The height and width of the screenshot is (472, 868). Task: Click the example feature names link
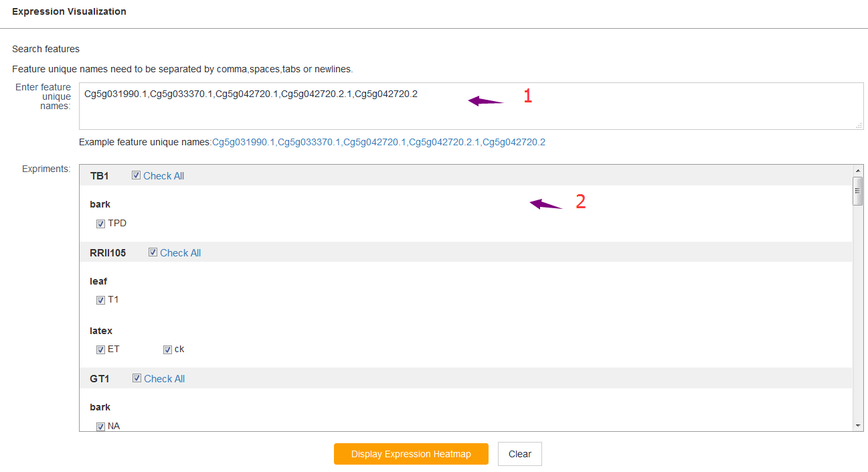pyautogui.click(x=378, y=143)
